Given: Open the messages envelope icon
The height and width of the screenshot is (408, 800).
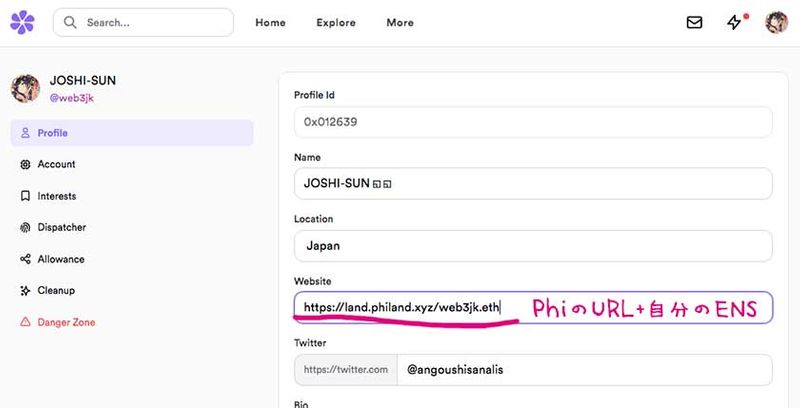Looking at the screenshot, I should tap(694, 22).
